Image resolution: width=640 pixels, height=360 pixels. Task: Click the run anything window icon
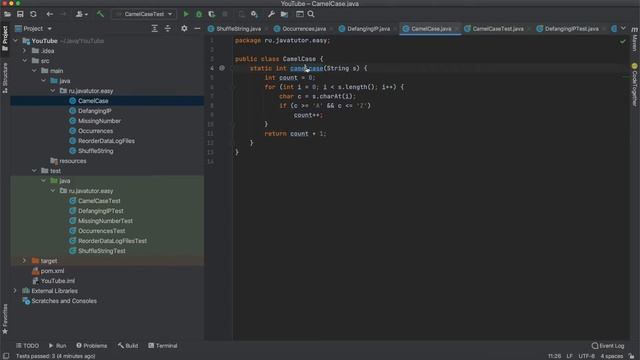tap(300, 14)
